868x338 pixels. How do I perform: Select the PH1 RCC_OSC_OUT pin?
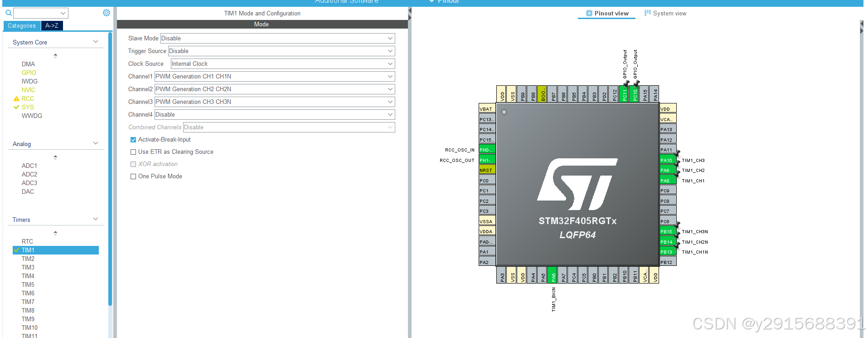(x=487, y=160)
